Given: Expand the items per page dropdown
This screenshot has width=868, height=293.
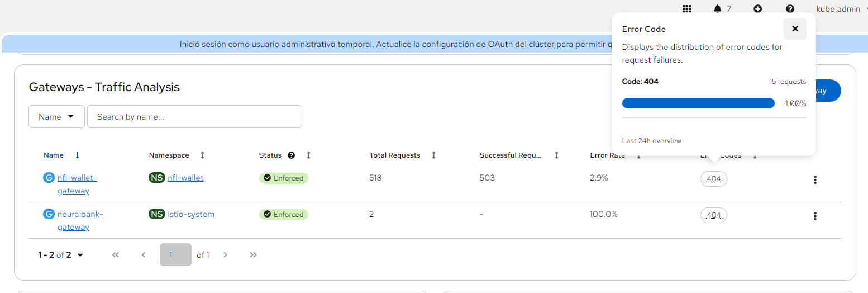Looking at the screenshot, I should 61,255.
